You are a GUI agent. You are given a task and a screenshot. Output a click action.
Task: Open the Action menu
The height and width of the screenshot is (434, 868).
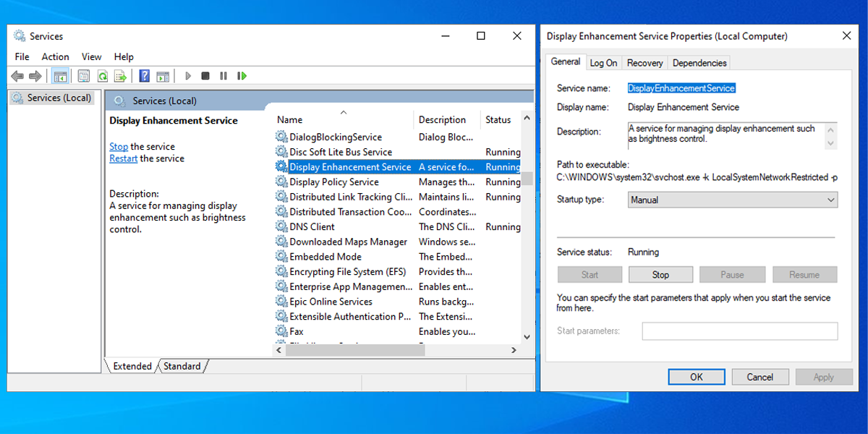pos(55,56)
